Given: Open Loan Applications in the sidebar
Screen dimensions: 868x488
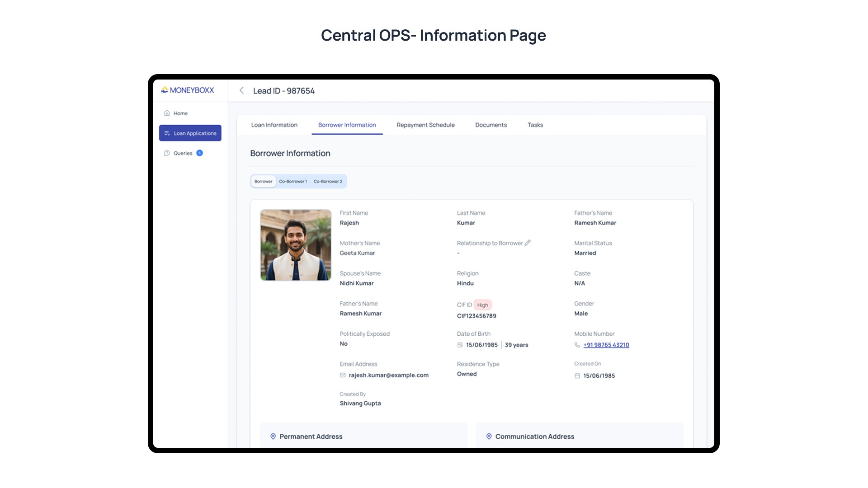Looking at the screenshot, I should click(190, 133).
